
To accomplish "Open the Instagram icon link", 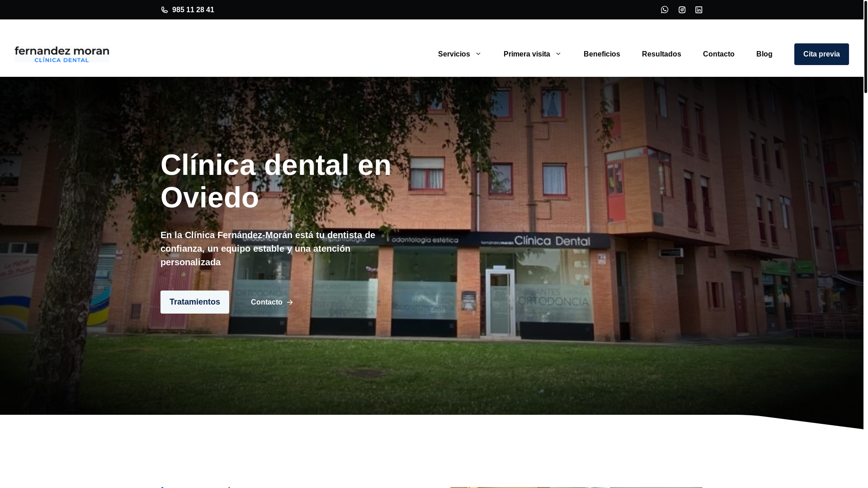I will pyautogui.click(x=682, y=9).
